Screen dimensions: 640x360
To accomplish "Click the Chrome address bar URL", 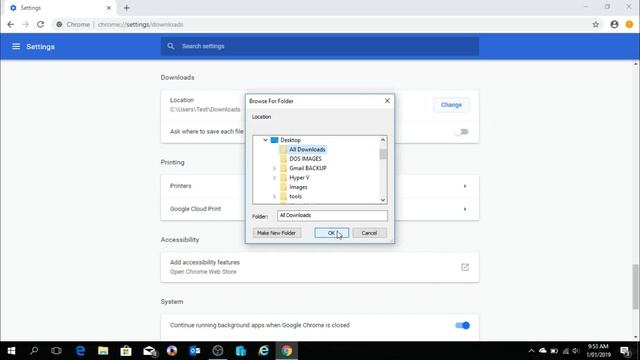I will point(140,24).
